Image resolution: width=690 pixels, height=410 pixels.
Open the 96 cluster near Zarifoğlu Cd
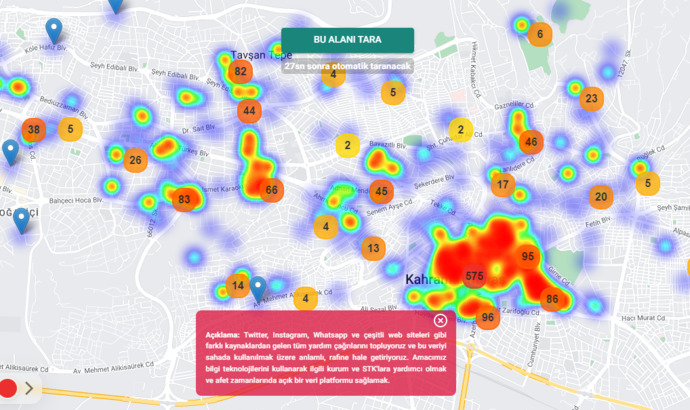point(488,317)
